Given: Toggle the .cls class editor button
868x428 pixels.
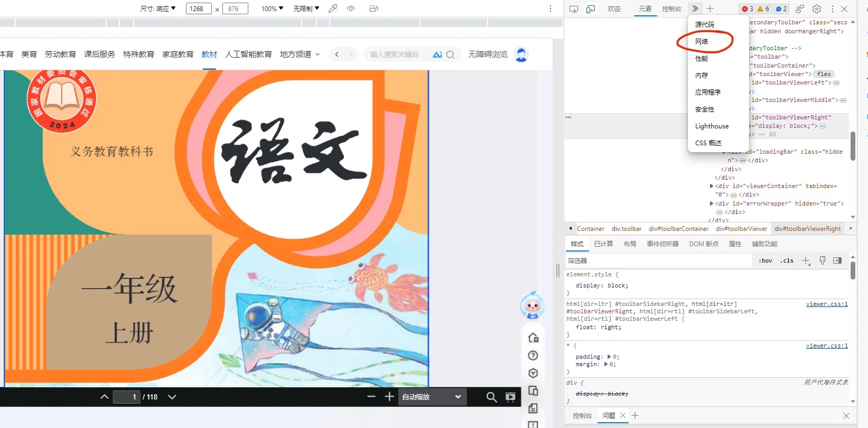Looking at the screenshot, I should point(787,260).
